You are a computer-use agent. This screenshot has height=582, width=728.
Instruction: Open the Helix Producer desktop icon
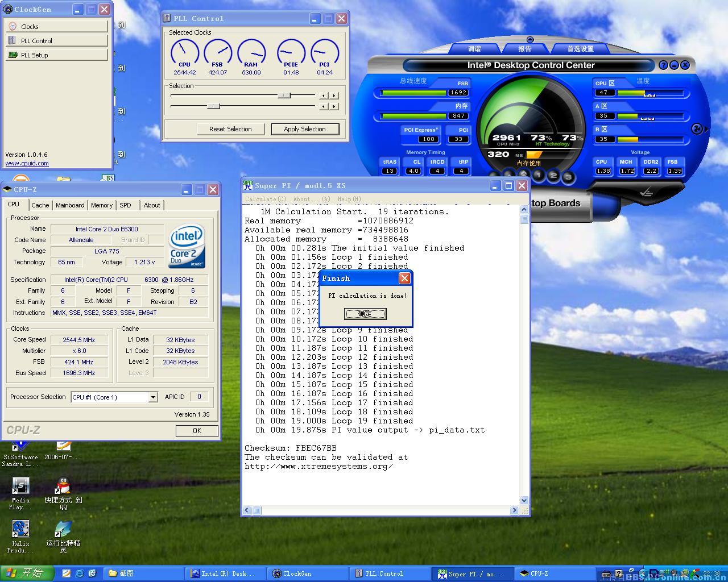20,536
